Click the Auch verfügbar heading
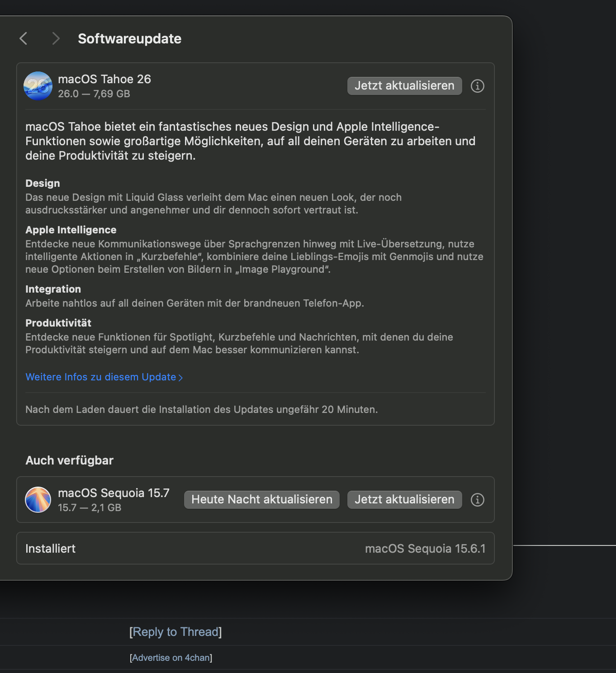The image size is (616, 673). [70, 460]
